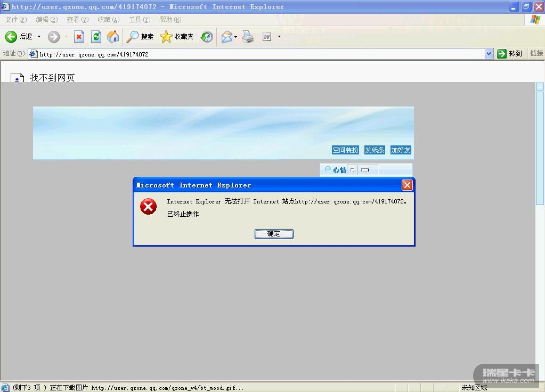Image resolution: width=545 pixels, height=392 pixels.
Task: Open the 帮助(H) menu
Action: [x=170, y=20]
